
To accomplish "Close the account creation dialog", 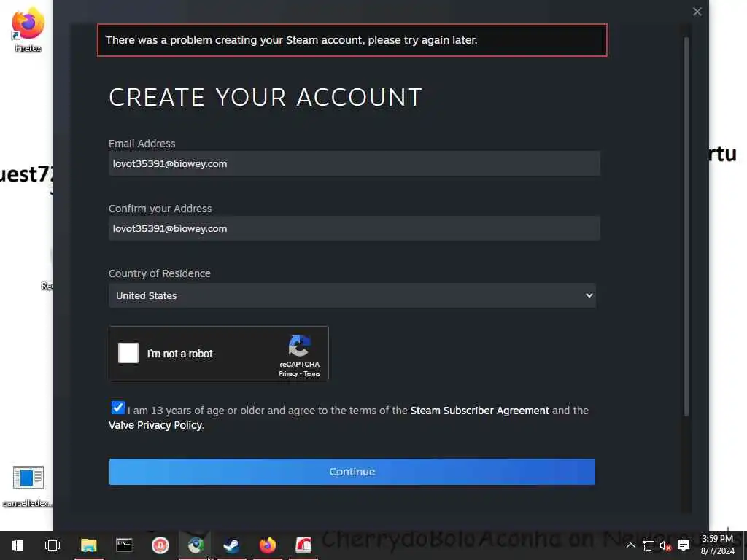I will point(697,12).
